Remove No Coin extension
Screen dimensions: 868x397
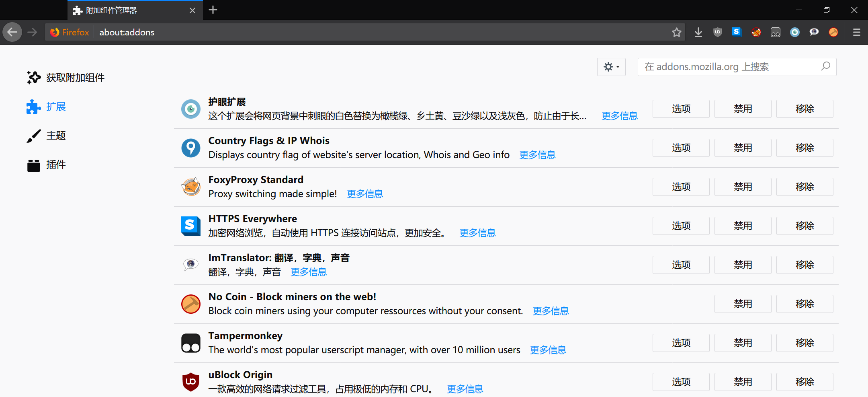click(805, 304)
